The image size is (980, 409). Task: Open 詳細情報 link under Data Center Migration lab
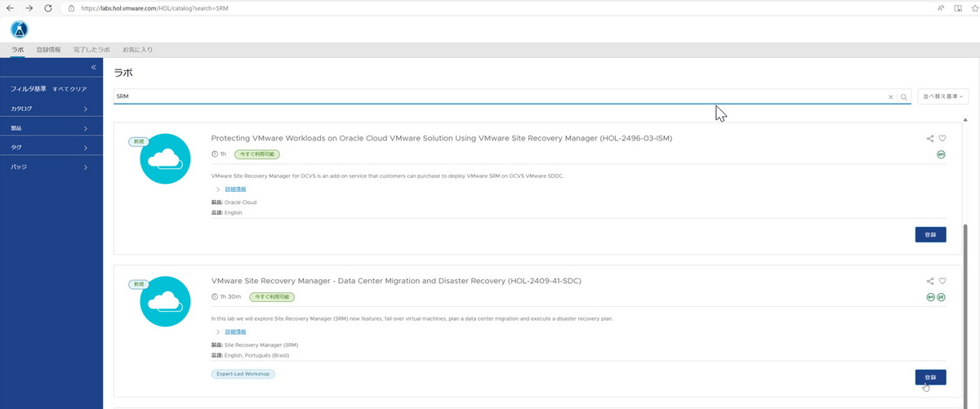point(235,332)
